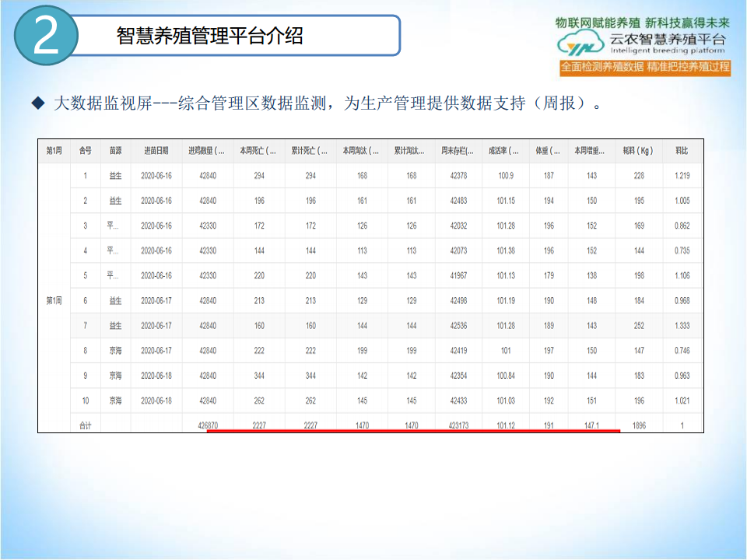Click house number 10 row cell
Screen dimensions: 747x560
click(x=86, y=401)
